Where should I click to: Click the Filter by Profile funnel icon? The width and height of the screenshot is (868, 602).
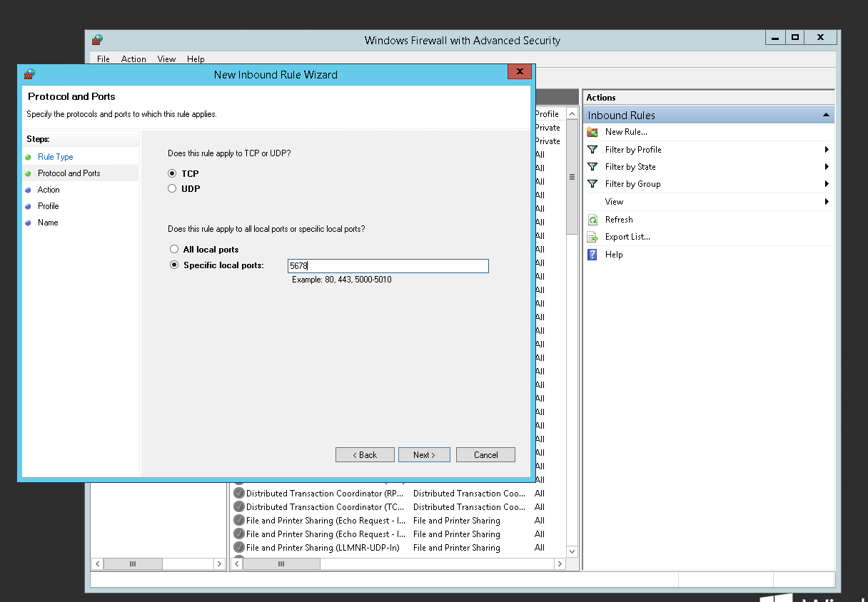point(592,150)
